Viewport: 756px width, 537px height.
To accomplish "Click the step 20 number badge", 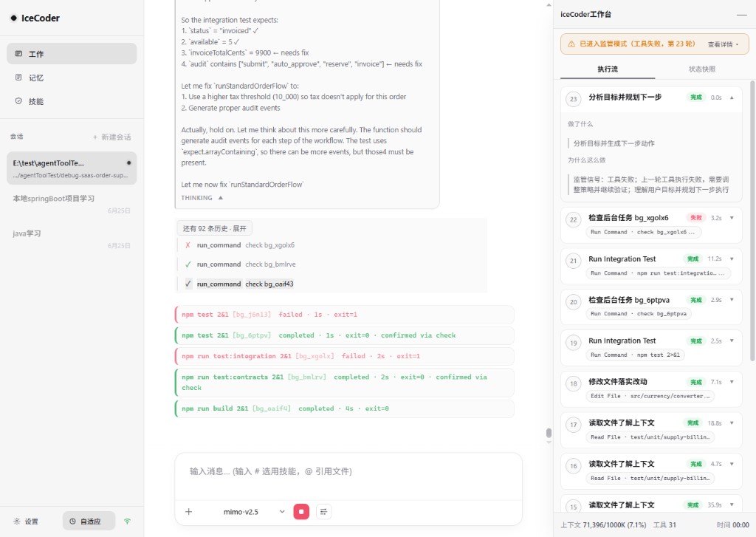I will [x=573, y=301].
